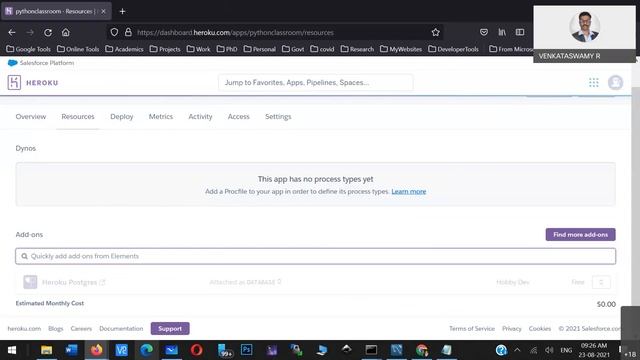Open the DeveloperTools bookmark folder

click(453, 49)
